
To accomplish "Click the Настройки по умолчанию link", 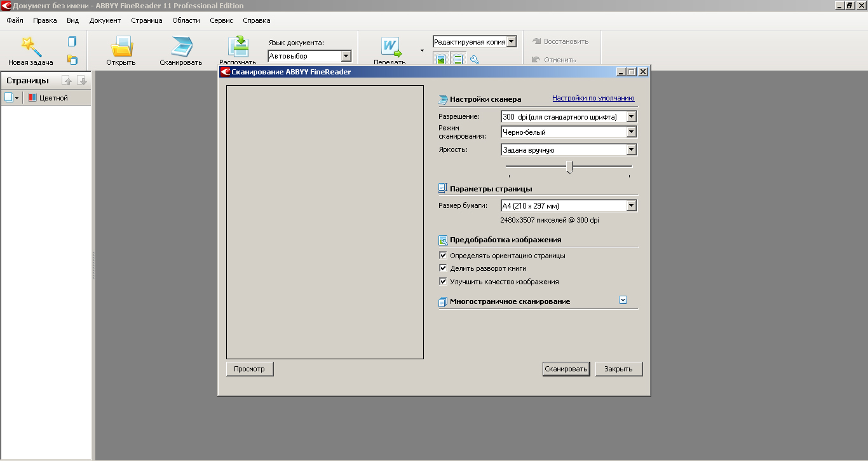I will click(593, 98).
